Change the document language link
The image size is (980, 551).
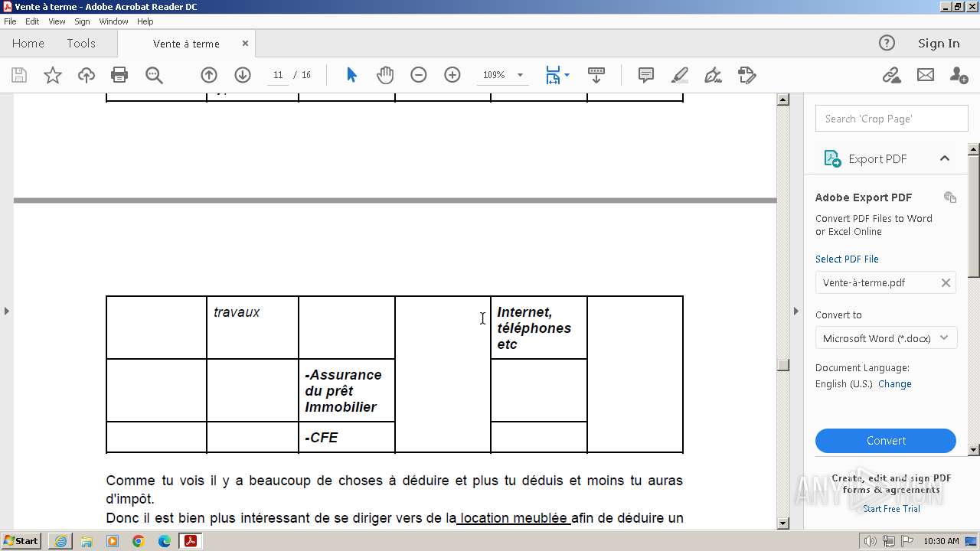tap(895, 384)
